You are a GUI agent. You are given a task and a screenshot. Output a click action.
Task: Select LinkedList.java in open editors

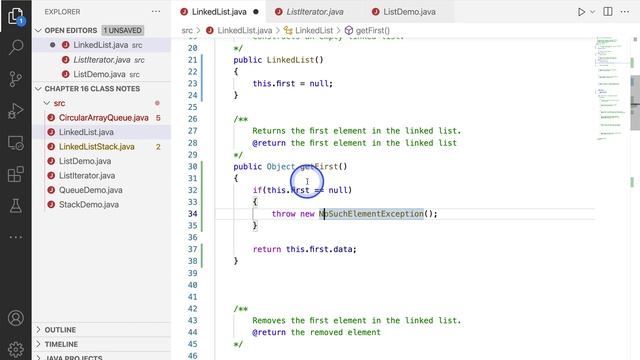coord(102,45)
